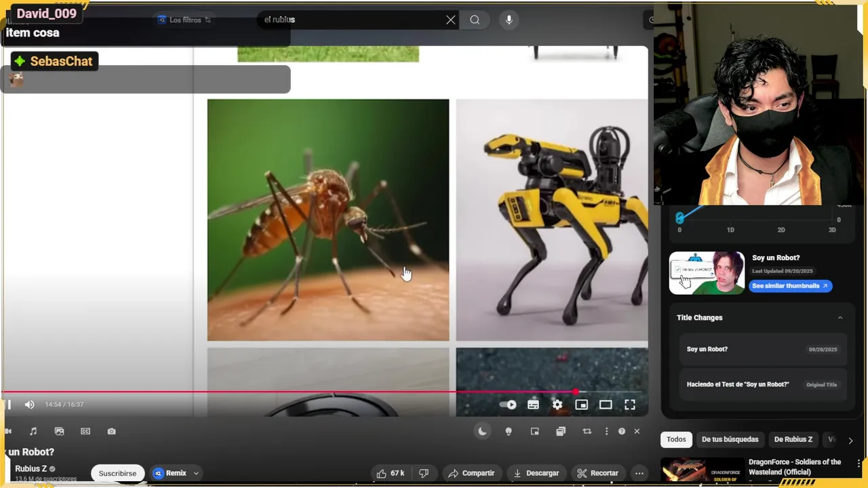Click the magnifying glass search button
The image size is (868, 488).
pos(475,20)
